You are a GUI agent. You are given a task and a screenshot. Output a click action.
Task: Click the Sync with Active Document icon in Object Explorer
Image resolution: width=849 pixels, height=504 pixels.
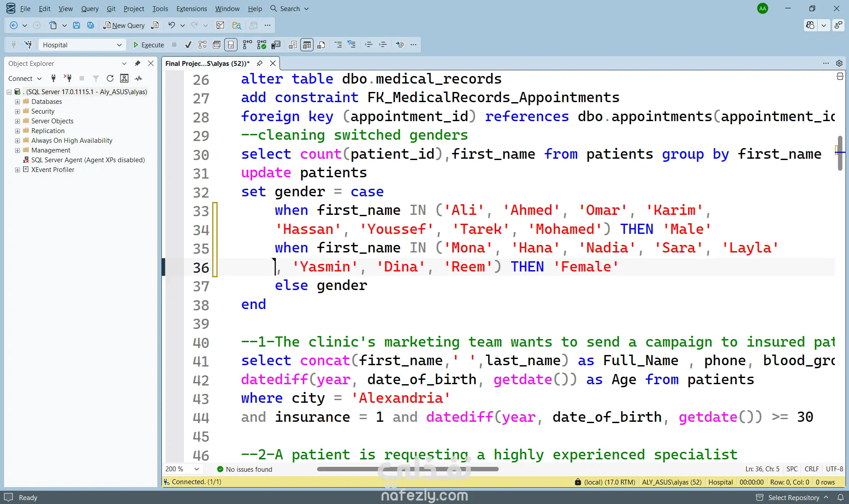coord(124,78)
